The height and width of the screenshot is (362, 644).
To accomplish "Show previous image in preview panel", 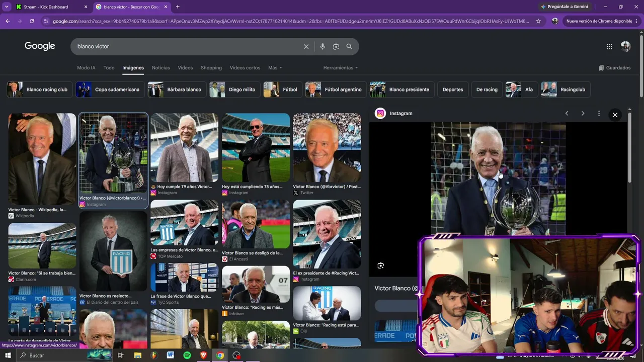I will coord(567,114).
